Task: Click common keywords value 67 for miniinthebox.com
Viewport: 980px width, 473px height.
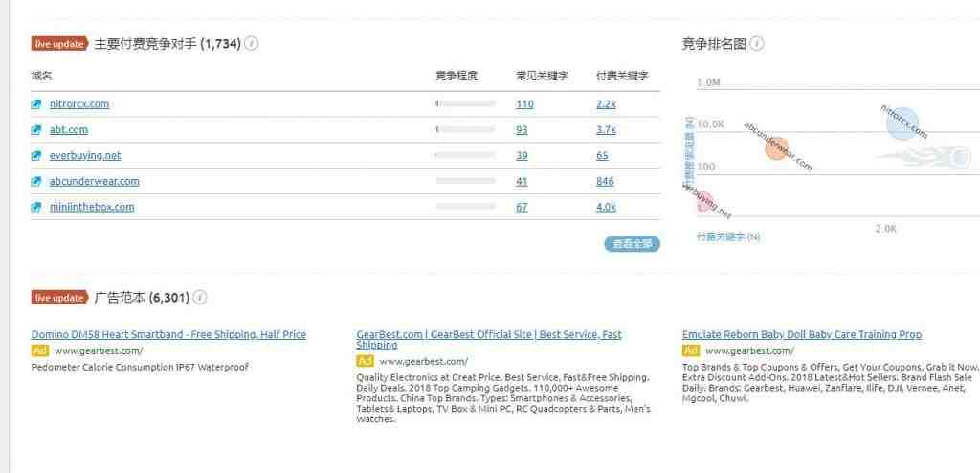Action: point(522,207)
